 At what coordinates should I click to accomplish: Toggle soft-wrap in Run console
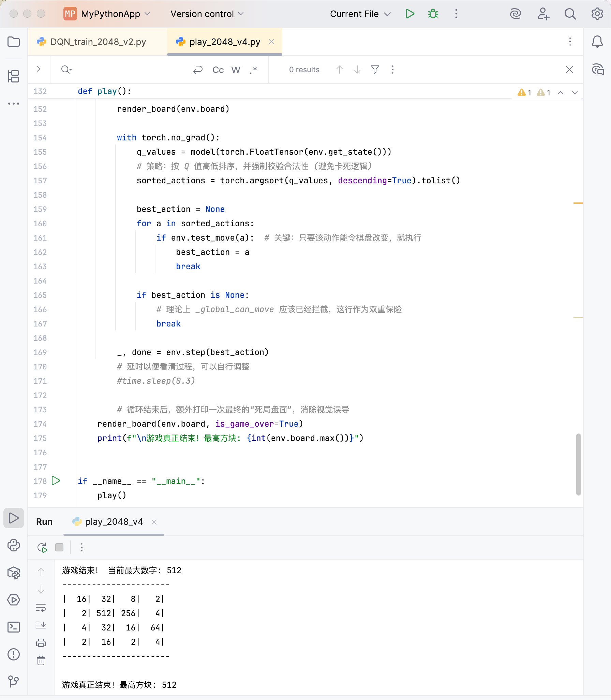(x=41, y=608)
